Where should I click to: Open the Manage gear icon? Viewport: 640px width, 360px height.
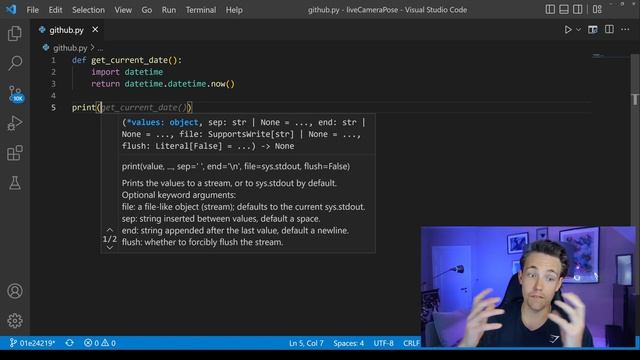coord(15,321)
